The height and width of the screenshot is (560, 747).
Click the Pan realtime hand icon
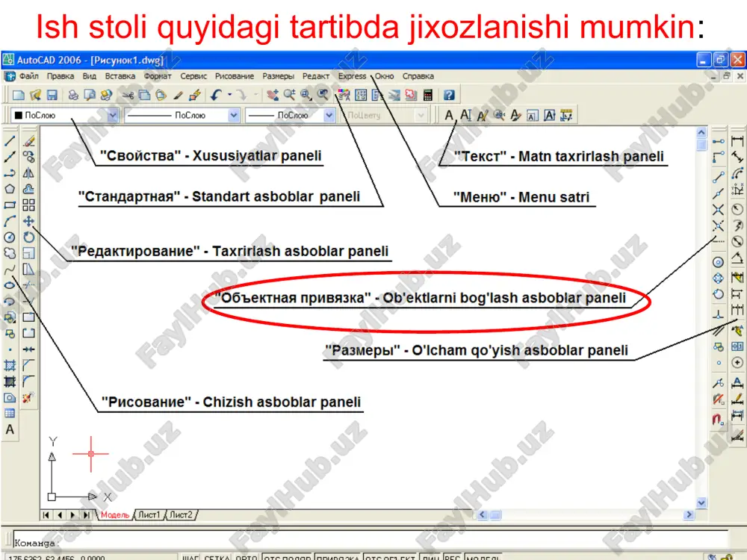pyautogui.click(x=273, y=96)
